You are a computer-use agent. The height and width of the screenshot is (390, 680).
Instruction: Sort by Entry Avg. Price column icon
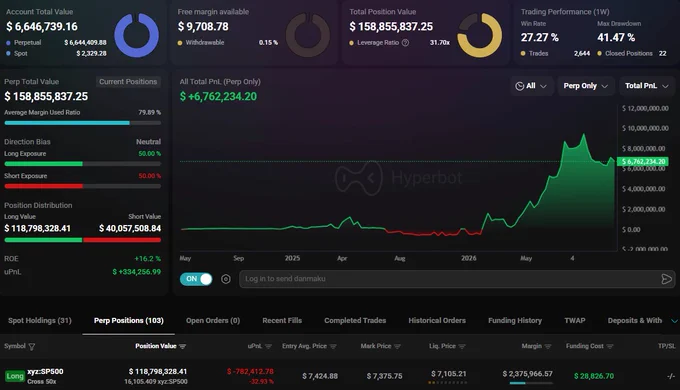click(333, 346)
